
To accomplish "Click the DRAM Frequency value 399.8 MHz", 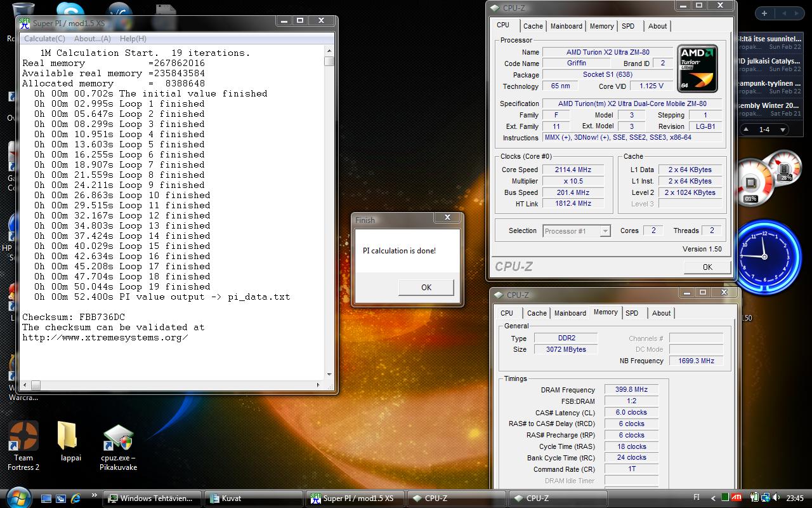I will pos(631,389).
